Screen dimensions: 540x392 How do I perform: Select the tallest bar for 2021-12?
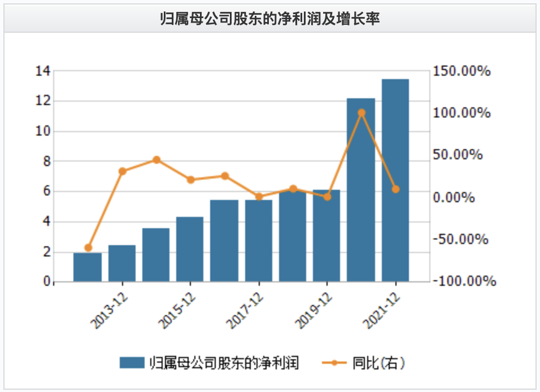(x=395, y=181)
